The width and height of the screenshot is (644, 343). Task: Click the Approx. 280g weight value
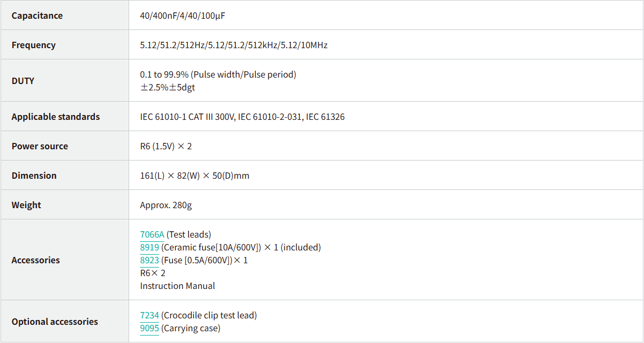(x=167, y=205)
